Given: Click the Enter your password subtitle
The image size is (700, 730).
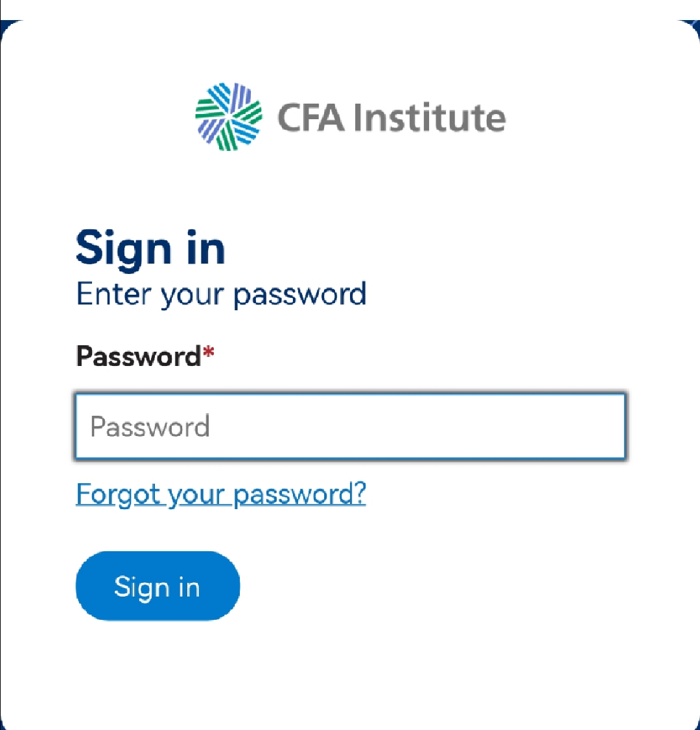Looking at the screenshot, I should [221, 295].
